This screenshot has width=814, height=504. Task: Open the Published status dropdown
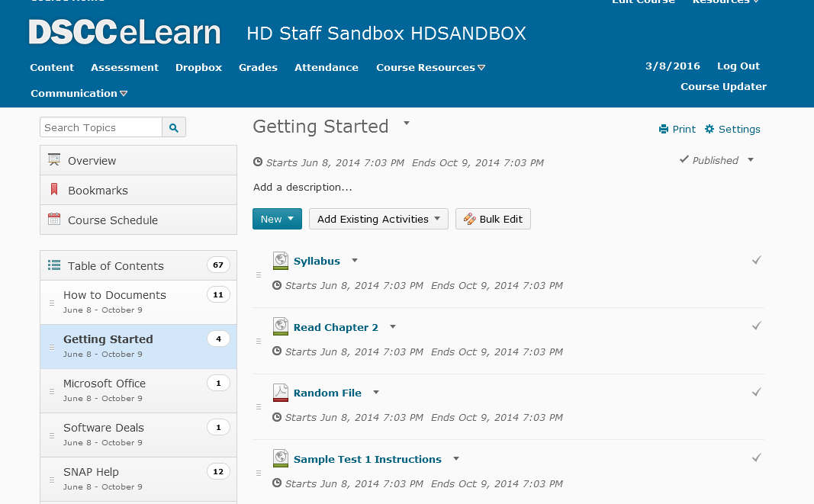pyautogui.click(x=751, y=160)
